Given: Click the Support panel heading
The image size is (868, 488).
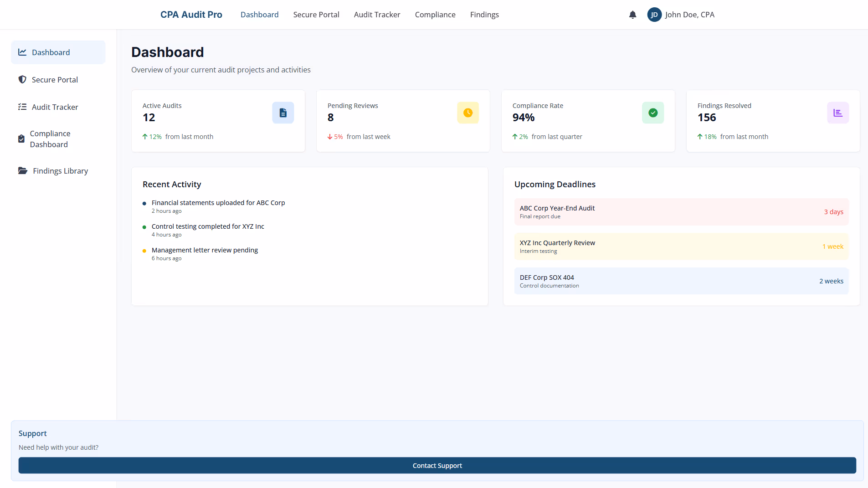Looking at the screenshot, I should pyautogui.click(x=33, y=433).
